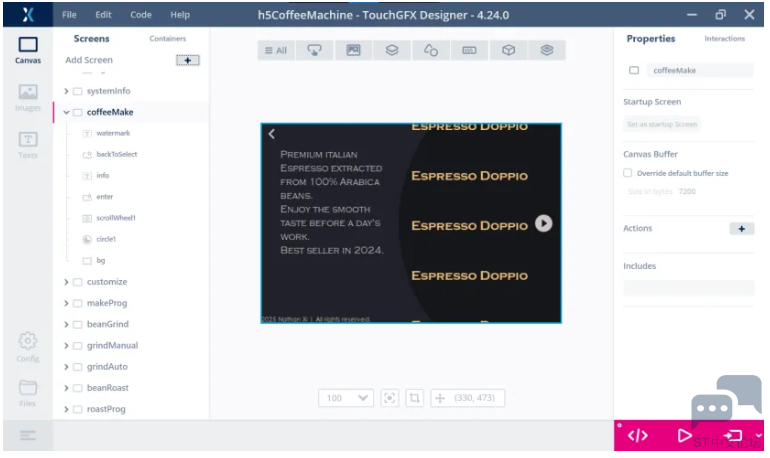Viewport: 770px width, 458px height.
Task: Open the Containers widget category
Action: point(392,50)
